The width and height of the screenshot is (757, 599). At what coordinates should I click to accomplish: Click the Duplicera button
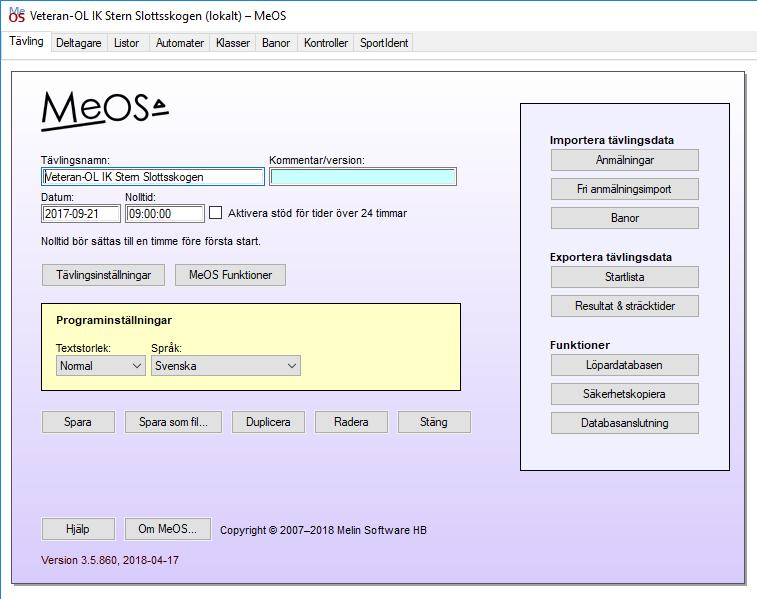(268, 422)
